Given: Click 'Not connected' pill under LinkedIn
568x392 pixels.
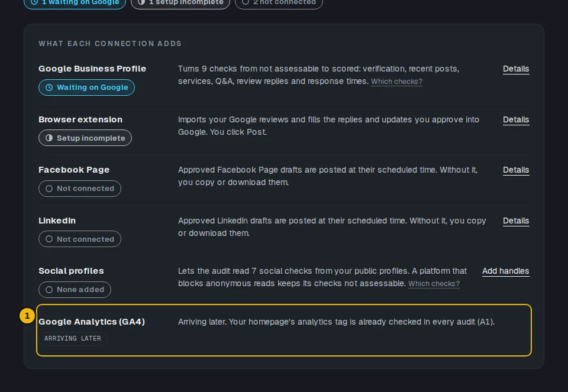Looking at the screenshot, I should 80,239.
